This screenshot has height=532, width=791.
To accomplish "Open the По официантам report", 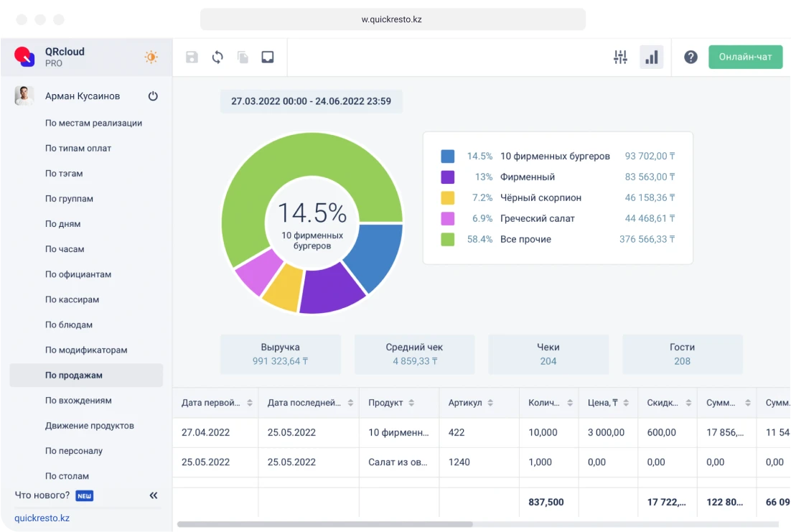I will (78, 274).
